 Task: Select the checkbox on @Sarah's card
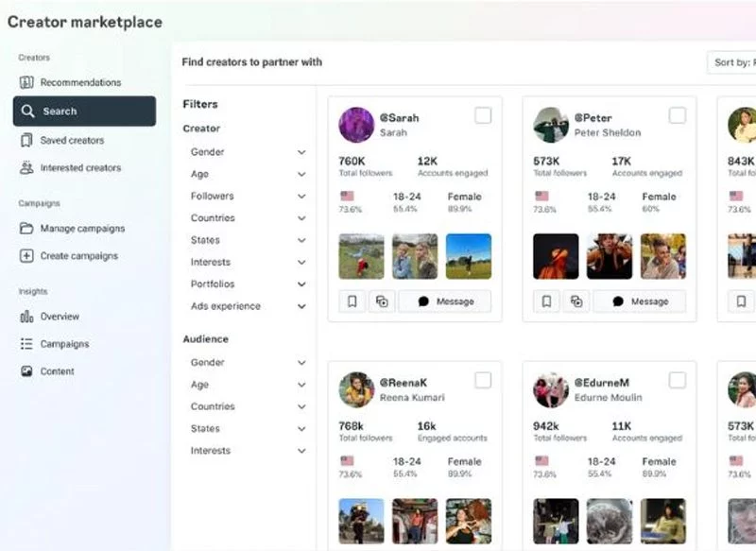click(483, 115)
